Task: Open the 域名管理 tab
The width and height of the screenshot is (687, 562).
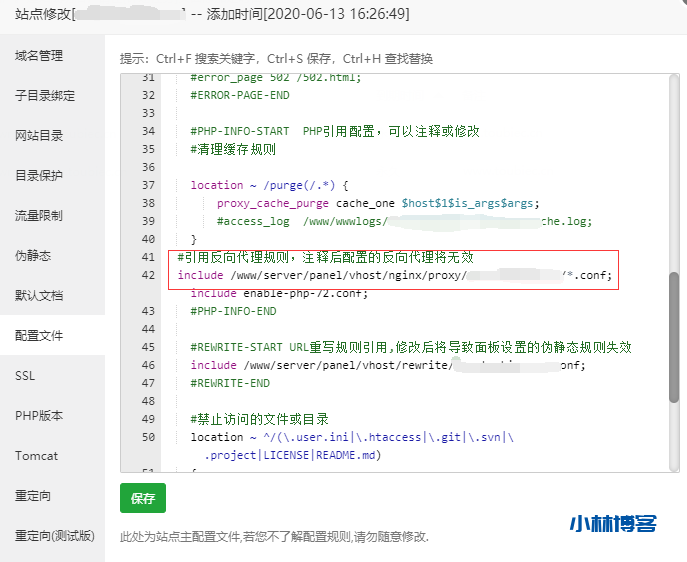Action: [x=38, y=55]
